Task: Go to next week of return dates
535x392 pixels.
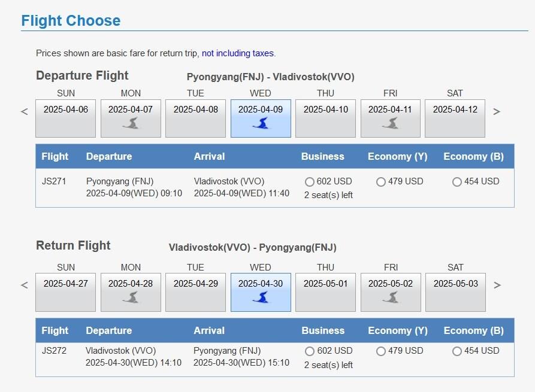Action: (497, 285)
